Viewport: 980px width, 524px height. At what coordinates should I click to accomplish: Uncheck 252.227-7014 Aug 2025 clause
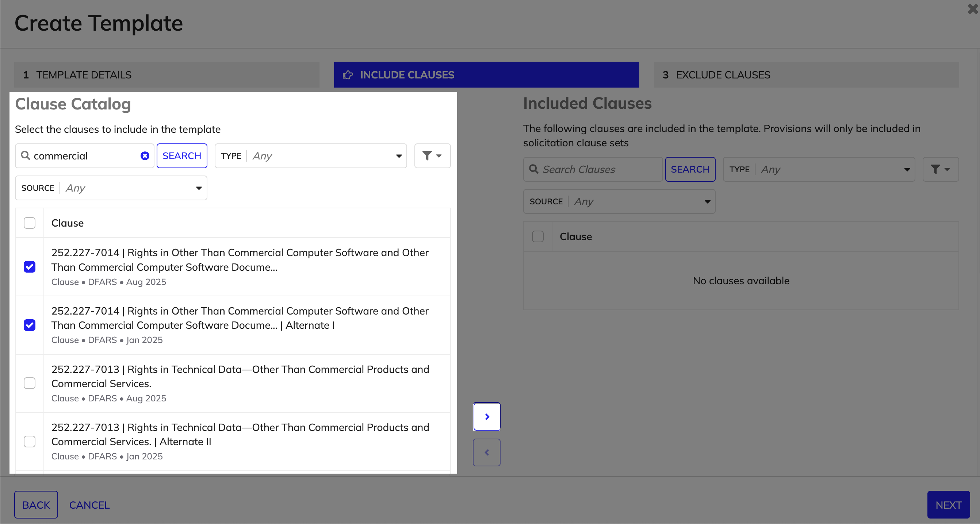[x=29, y=267]
